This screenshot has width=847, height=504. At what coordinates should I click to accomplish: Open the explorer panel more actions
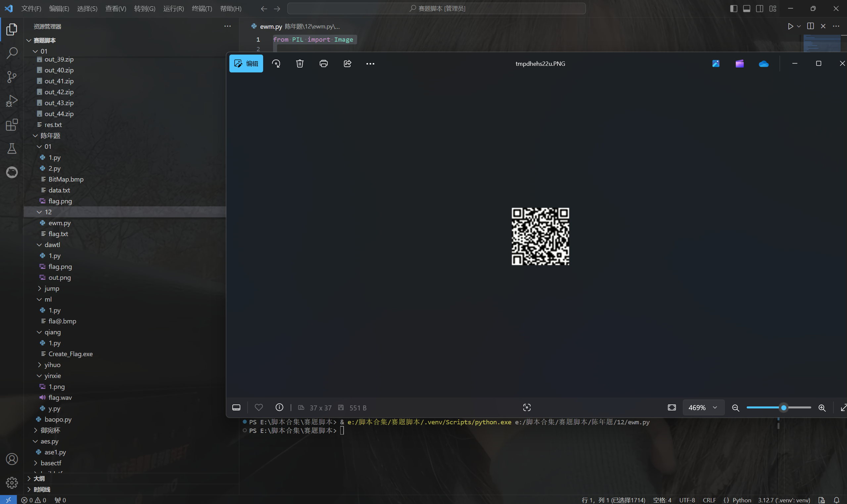click(x=227, y=26)
